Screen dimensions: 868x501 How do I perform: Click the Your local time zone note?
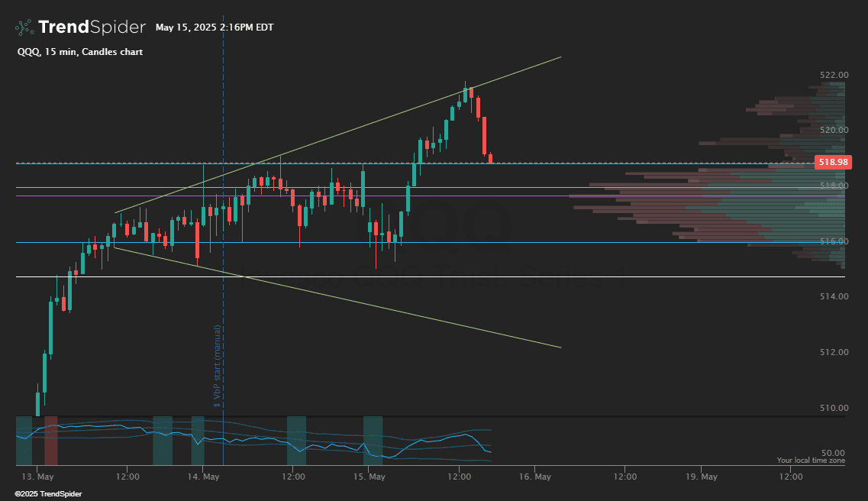811,461
